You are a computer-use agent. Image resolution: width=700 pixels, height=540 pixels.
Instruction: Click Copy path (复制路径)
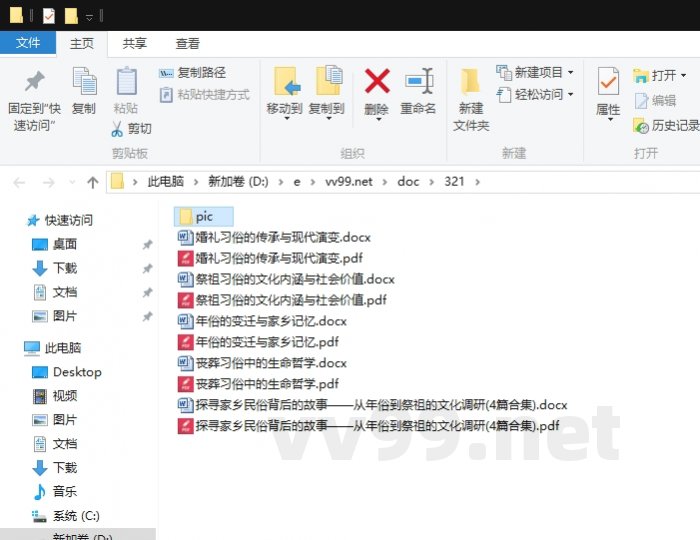192,72
